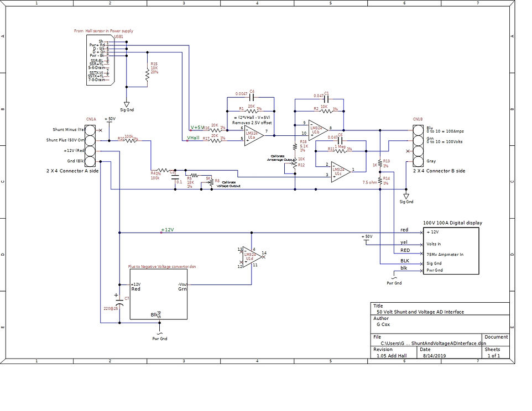
Task: Click the 'Shunt Plus' pin label
Action: 65,140
